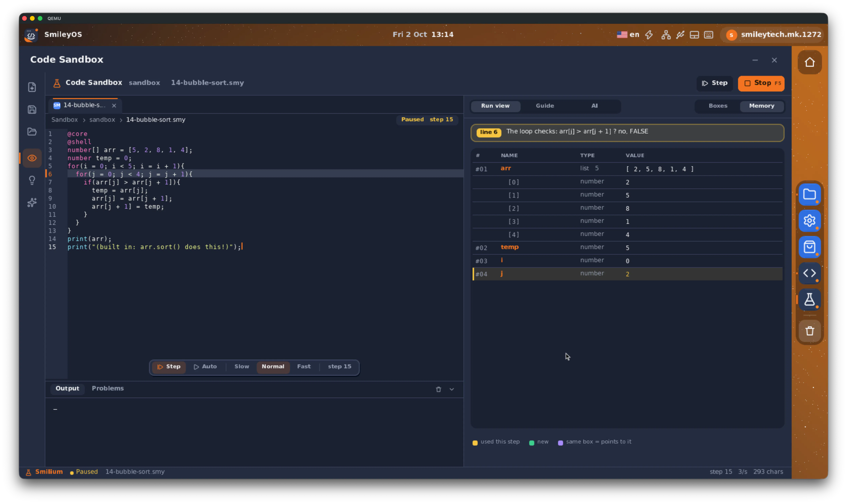Open the sparkle AI icon in sidebar
Viewport: 847px width, 504px height.
point(32,202)
